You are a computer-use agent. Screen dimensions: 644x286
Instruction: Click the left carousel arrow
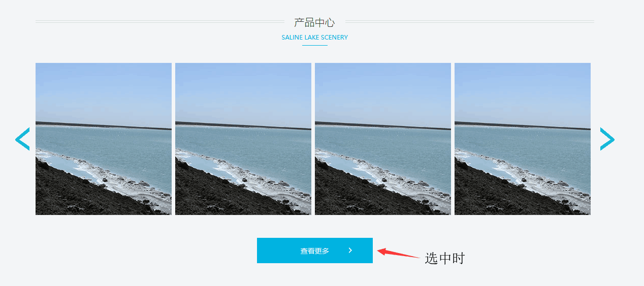[22, 139]
